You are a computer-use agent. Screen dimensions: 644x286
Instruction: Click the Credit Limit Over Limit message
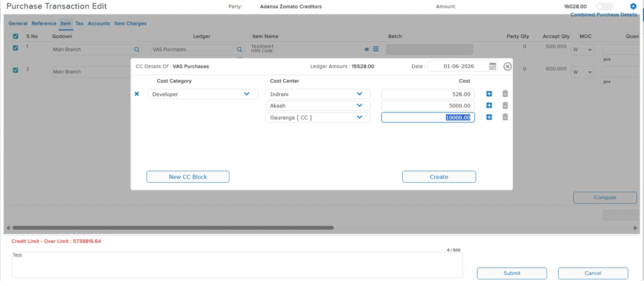pos(56,241)
